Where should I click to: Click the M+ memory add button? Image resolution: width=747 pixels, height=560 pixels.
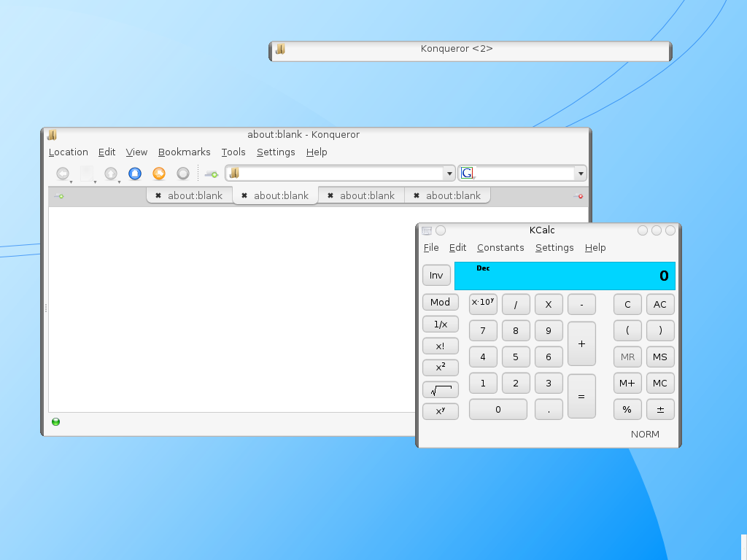(x=627, y=384)
